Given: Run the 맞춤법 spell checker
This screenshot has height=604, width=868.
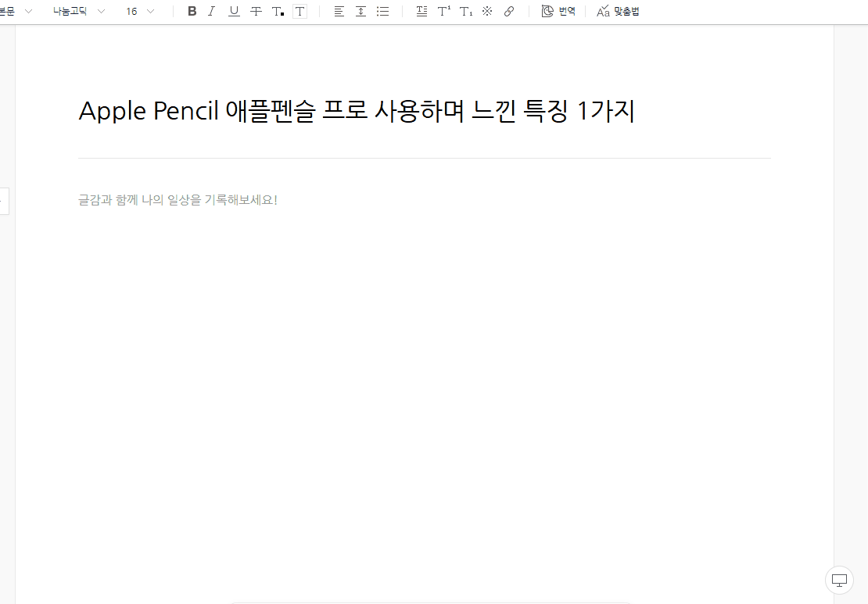Looking at the screenshot, I should click(x=618, y=11).
